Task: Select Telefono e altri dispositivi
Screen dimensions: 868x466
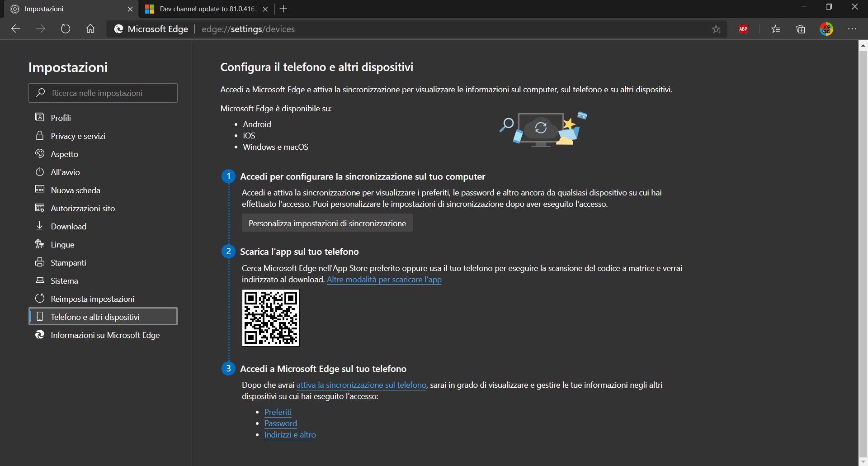Action: tap(103, 316)
